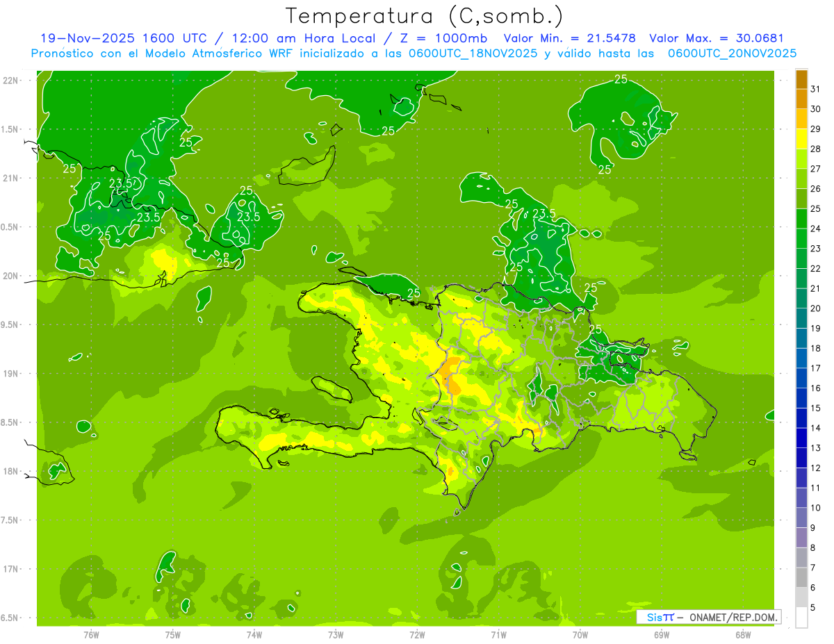Click the '21N' latitude axis label
The image size is (834, 644).
point(12,179)
